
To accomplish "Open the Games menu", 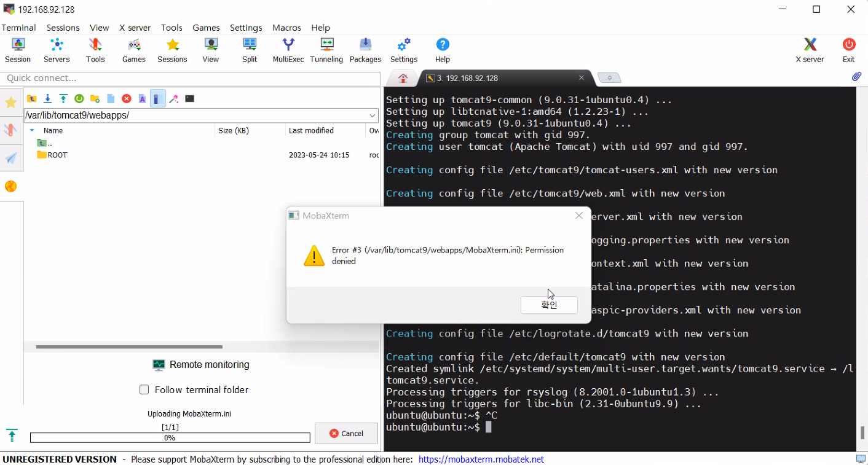I will click(206, 28).
